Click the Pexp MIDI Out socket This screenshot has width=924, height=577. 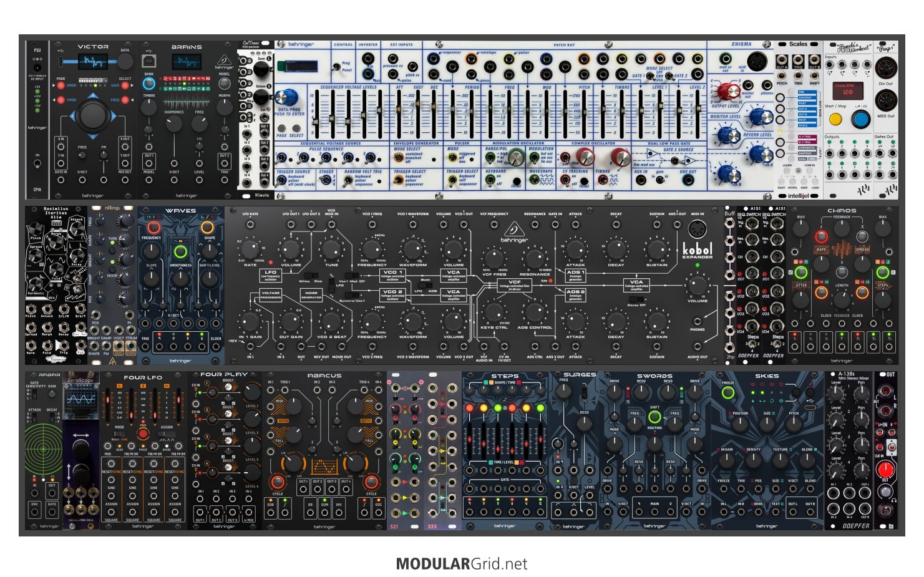(x=885, y=100)
